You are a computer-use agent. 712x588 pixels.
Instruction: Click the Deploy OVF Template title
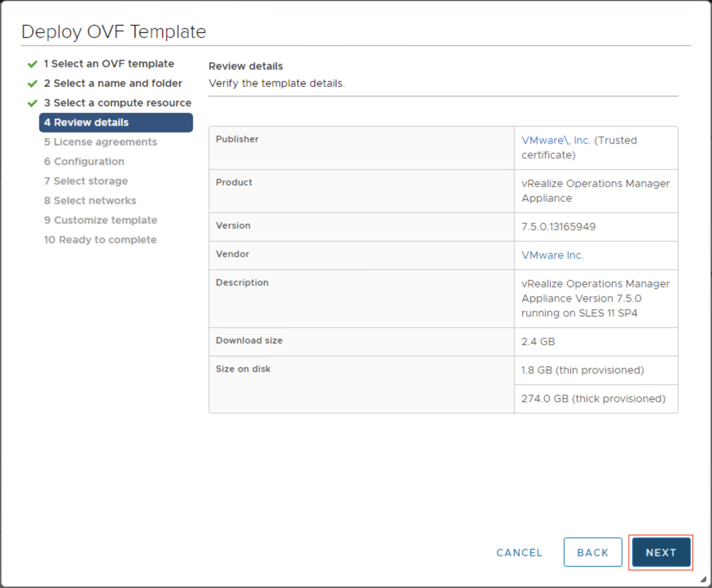(x=114, y=31)
